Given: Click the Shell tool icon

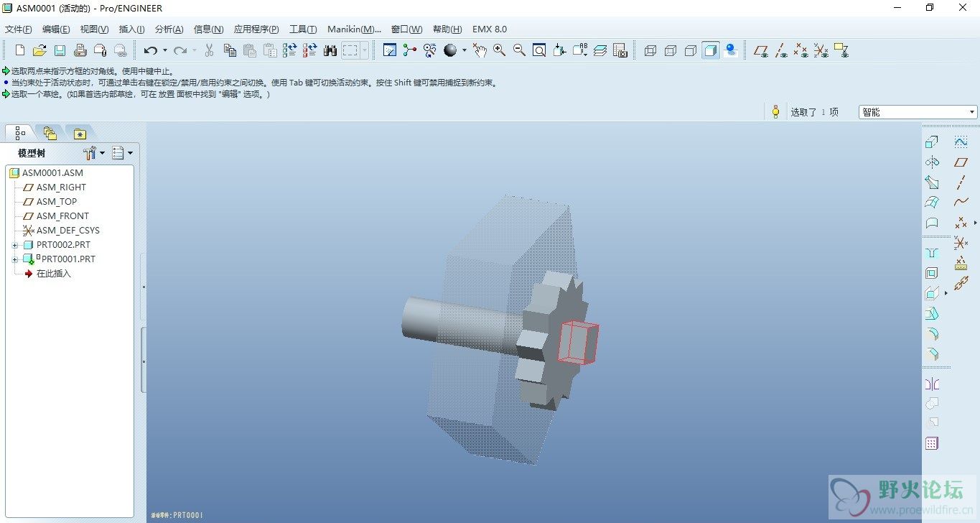Looking at the screenshot, I should (932, 273).
